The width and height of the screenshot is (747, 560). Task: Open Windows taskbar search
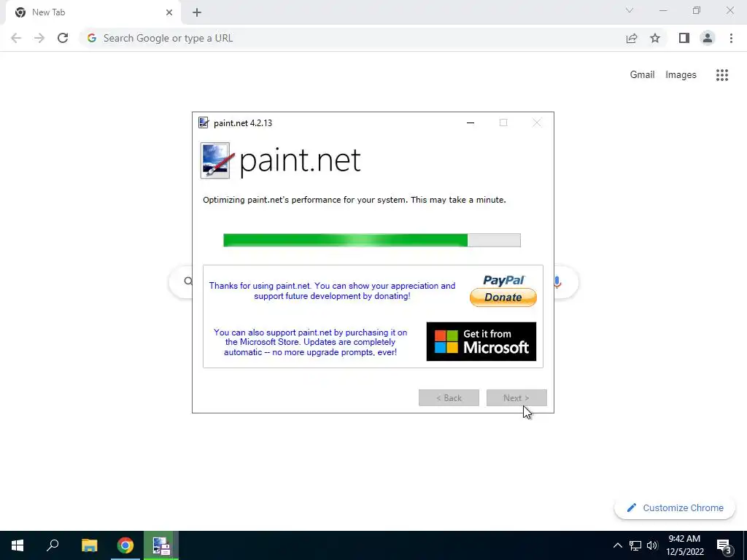53,545
